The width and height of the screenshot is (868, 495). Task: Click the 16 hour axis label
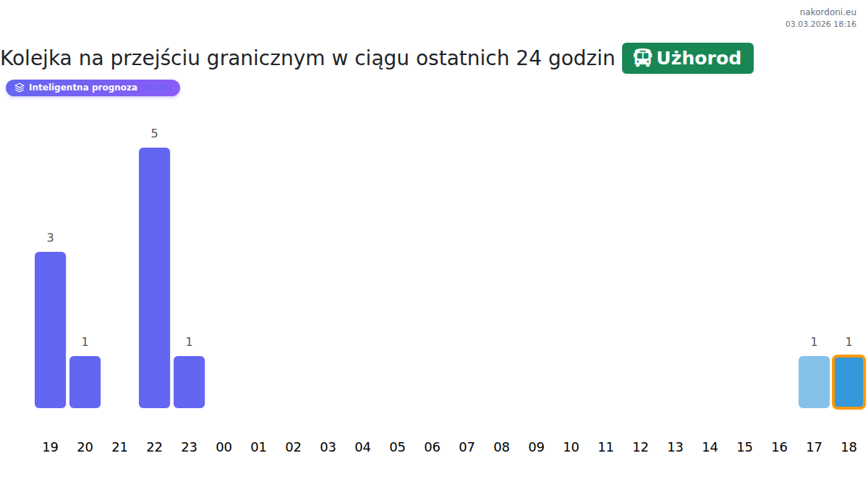coord(779,447)
